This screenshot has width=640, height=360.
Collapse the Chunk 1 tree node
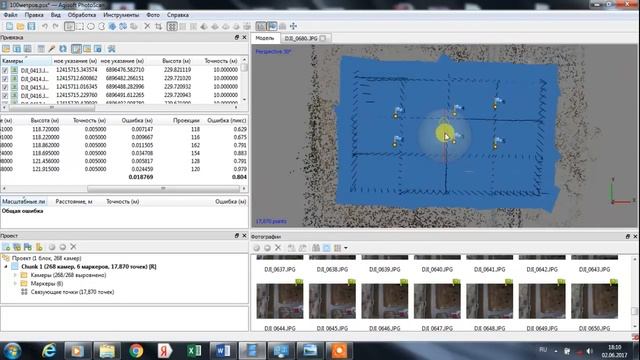[6, 267]
